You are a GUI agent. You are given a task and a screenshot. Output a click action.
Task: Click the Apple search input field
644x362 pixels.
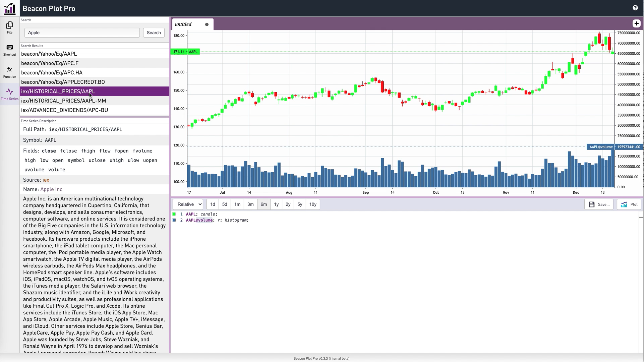point(82,33)
